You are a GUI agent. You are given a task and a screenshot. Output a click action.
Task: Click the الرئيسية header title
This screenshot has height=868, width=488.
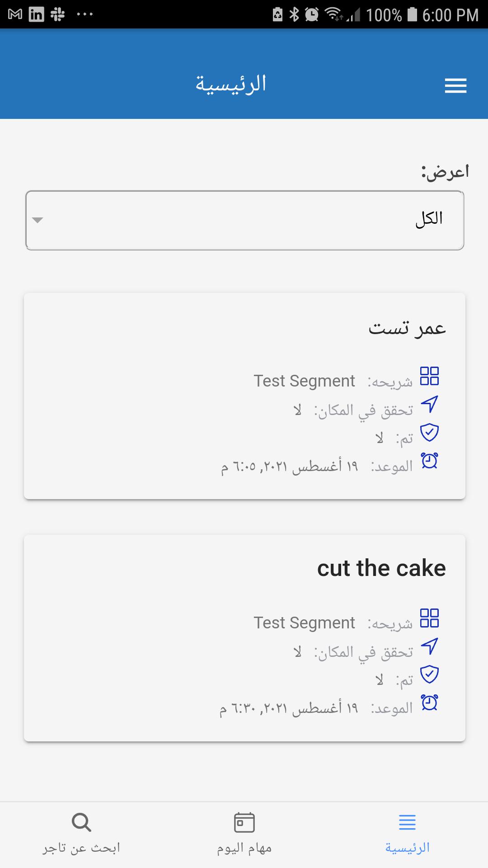[x=231, y=84]
